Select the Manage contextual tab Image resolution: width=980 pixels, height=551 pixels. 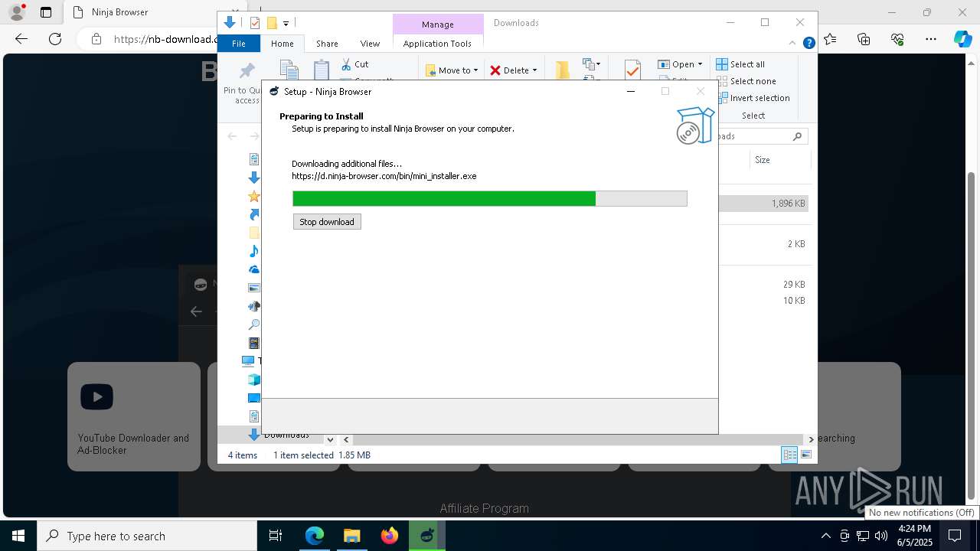point(438,24)
